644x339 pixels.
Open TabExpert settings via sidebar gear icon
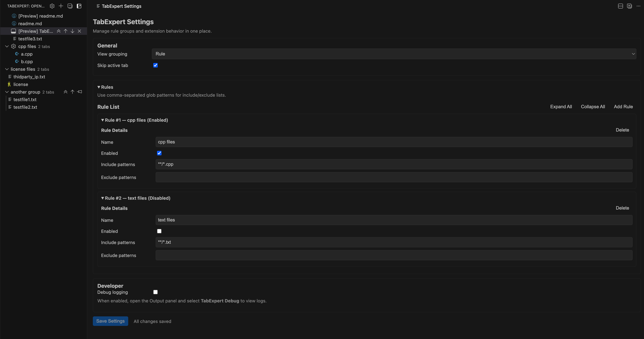(x=52, y=6)
